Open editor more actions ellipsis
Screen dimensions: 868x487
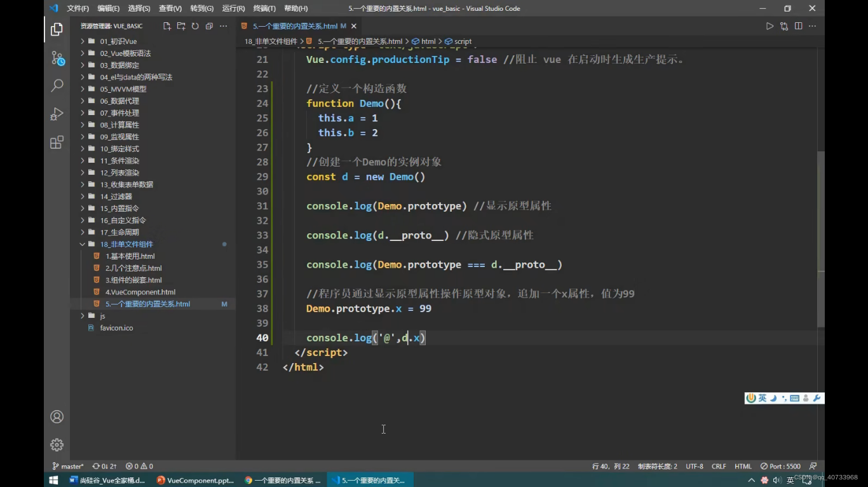(812, 26)
